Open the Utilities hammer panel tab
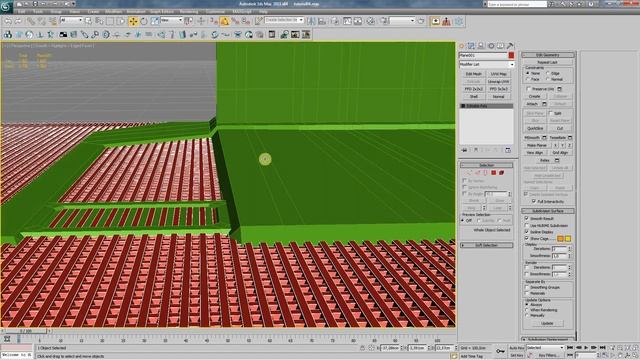640x360 pixels. tap(510, 46)
